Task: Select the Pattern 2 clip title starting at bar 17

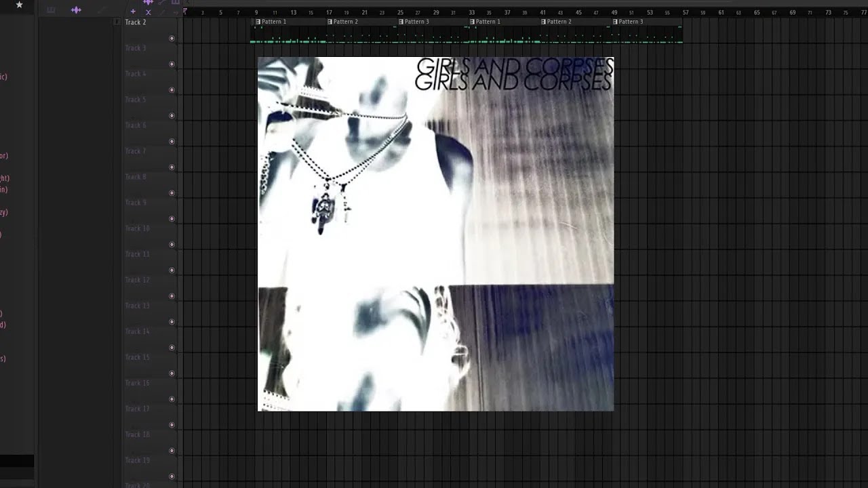Action: (x=346, y=22)
